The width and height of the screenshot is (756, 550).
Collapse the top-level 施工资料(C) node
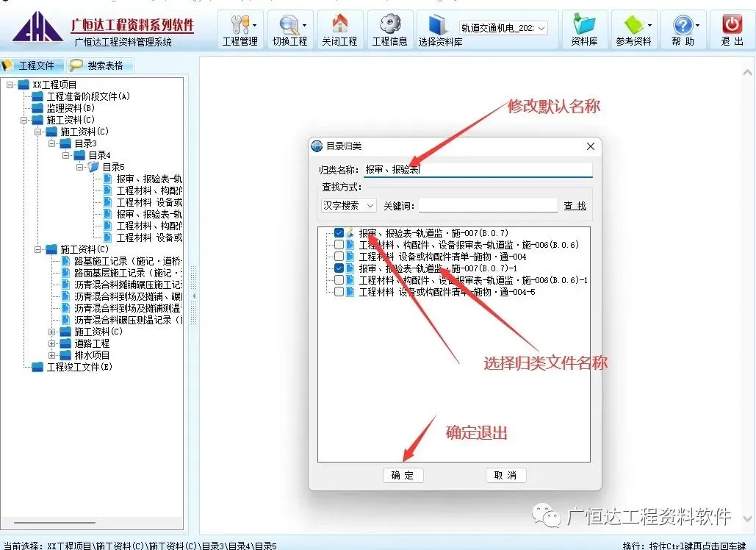click(24, 120)
